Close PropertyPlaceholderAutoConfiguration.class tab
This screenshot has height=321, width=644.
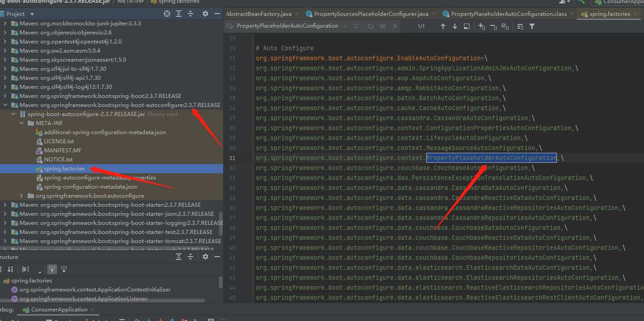(x=572, y=14)
